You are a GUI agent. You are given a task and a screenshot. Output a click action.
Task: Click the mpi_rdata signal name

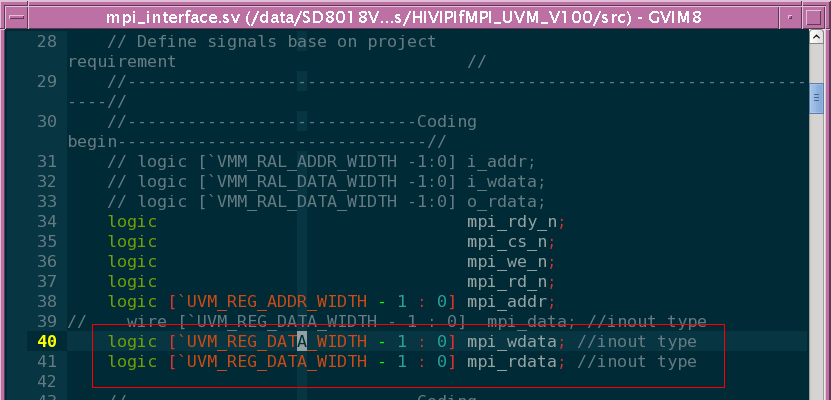(512, 361)
